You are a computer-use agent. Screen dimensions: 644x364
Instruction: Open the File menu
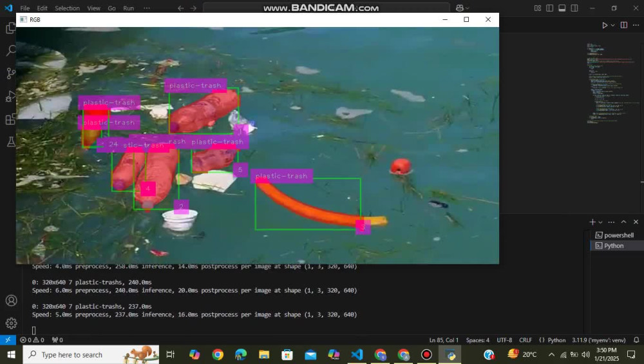point(24,8)
